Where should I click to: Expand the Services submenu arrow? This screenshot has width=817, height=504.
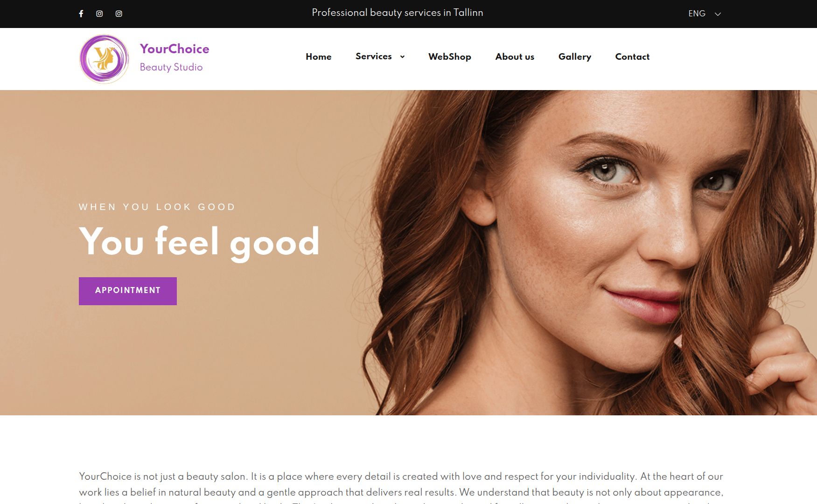click(x=402, y=56)
